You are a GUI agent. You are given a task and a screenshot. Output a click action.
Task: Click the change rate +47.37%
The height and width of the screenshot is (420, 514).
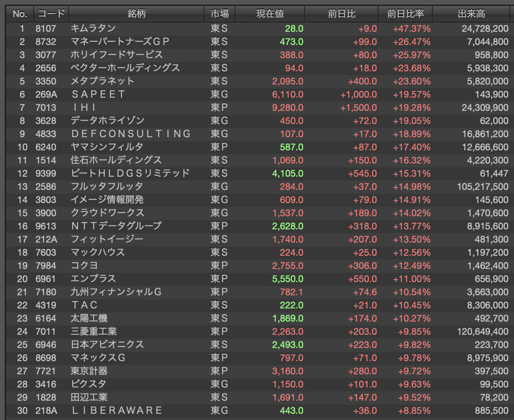click(x=412, y=29)
